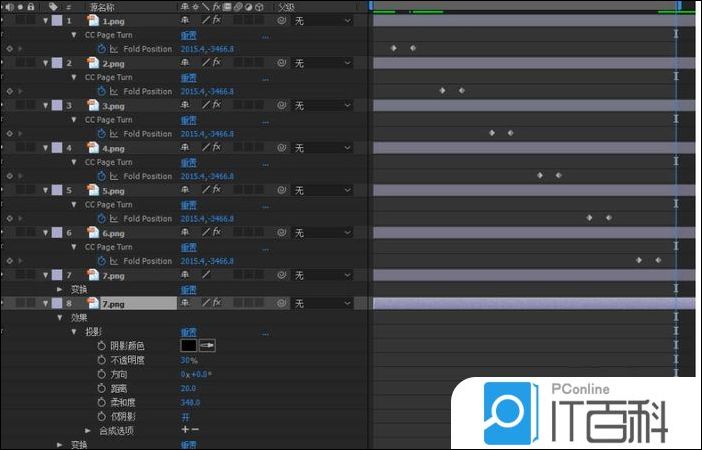
Task: Click graph icon beside 6.png Fold Position
Action: click(x=114, y=261)
